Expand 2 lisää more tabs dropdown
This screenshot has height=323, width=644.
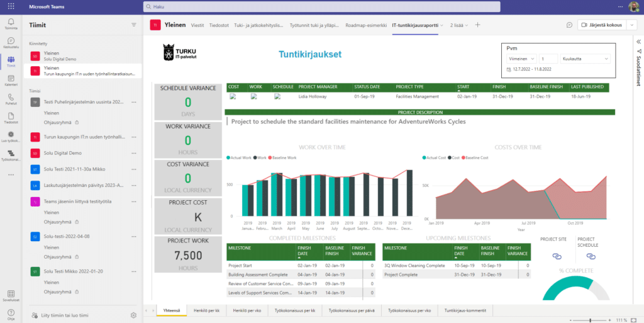pyautogui.click(x=459, y=25)
